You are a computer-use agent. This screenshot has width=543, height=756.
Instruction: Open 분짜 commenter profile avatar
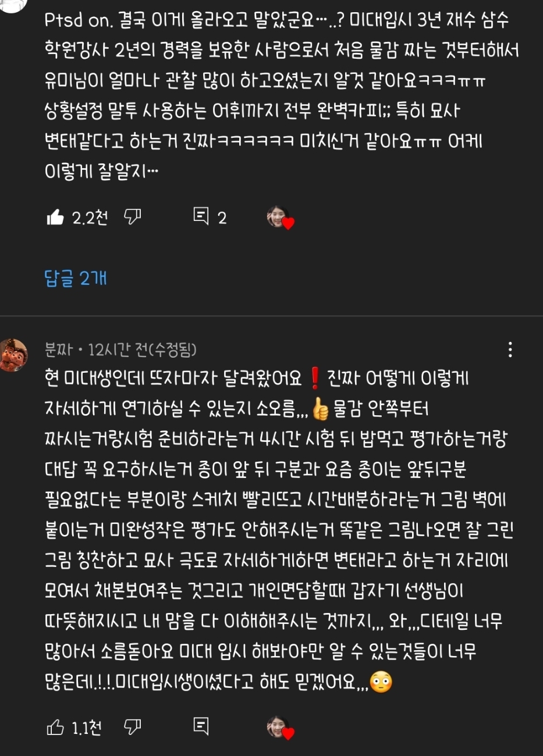pos(13,355)
